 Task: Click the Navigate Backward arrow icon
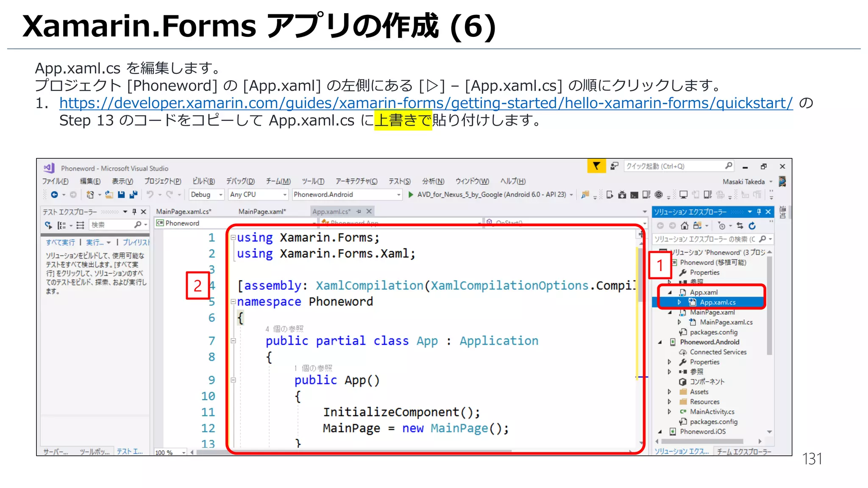(x=54, y=194)
